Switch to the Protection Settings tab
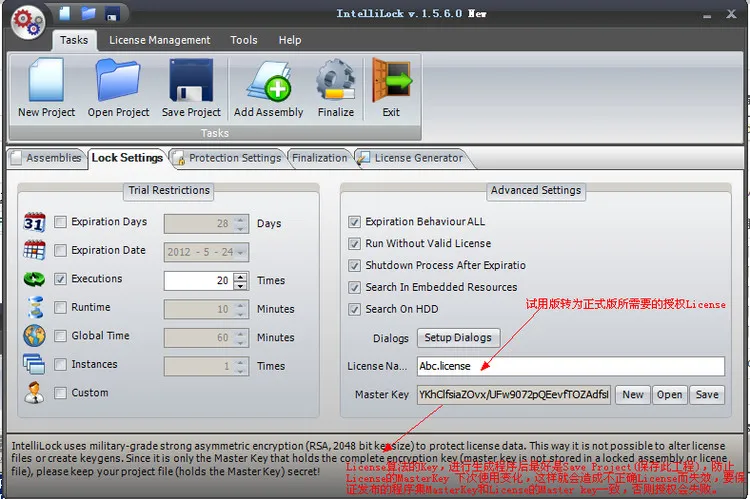Image resolution: width=750 pixels, height=499 pixels. click(x=228, y=158)
